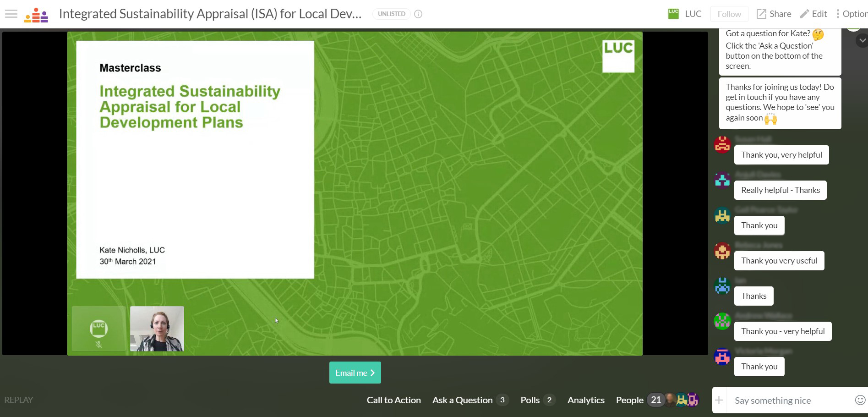Open the LUC channel name link
Screen dimensions: 868x417
(693, 14)
